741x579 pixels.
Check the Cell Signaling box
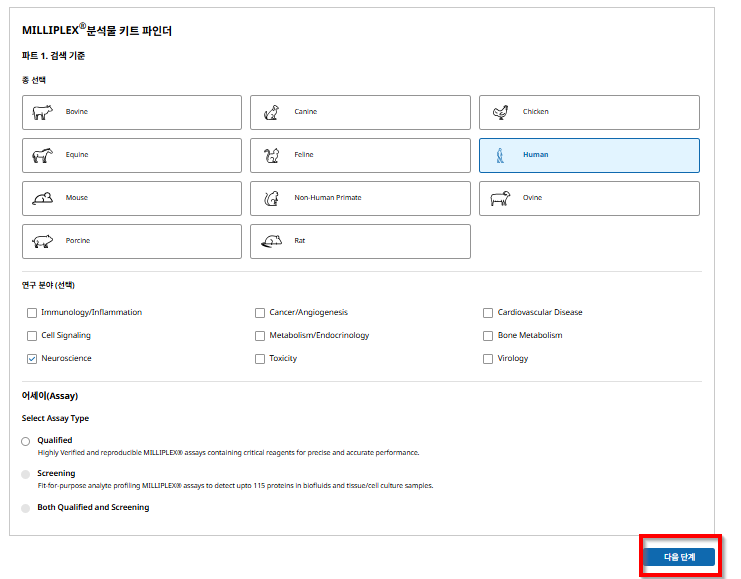[x=32, y=336]
